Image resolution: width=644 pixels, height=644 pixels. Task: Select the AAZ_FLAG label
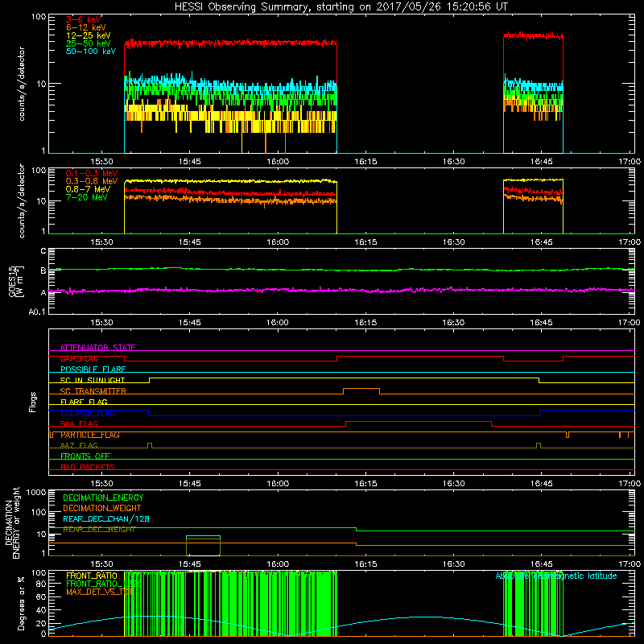(79, 445)
